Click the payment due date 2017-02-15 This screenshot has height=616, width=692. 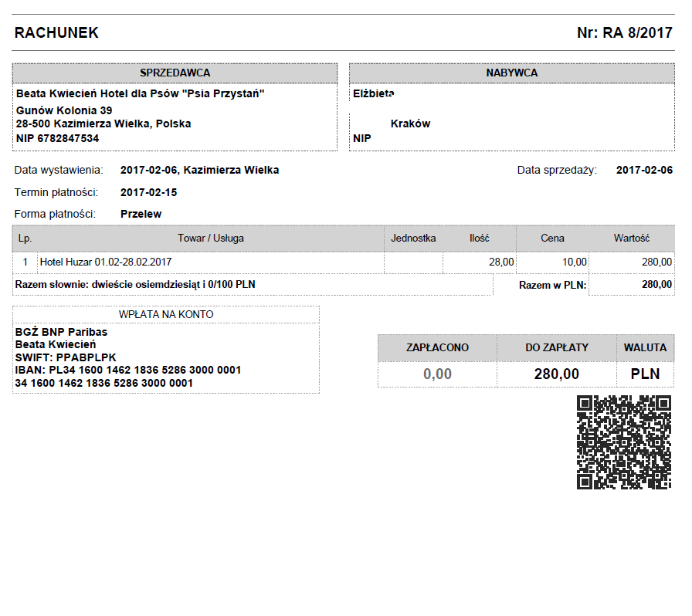pyautogui.click(x=149, y=192)
